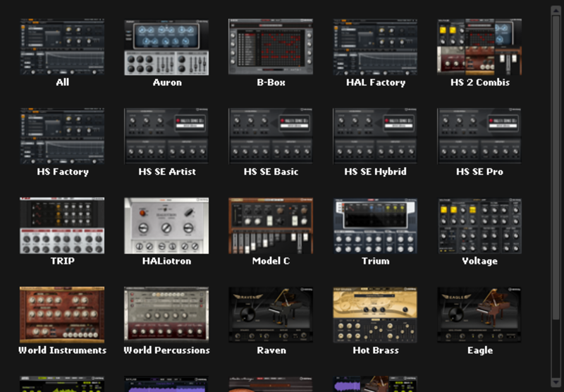Choose the Eagle piano thumbnail image
564x392 pixels.
[479, 314]
